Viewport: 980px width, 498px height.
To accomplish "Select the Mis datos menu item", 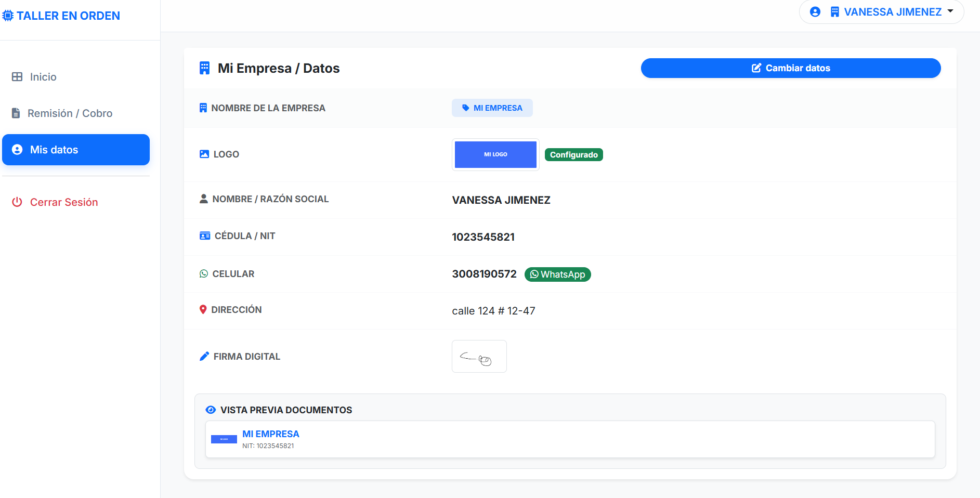I will point(76,150).
